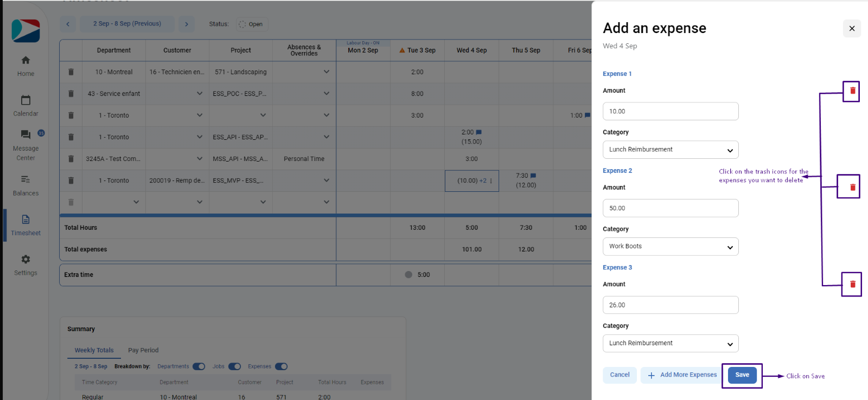Screen dimensions: 868x400
Task: Delete the row with 200019 - Remp customer
Action: point(71,180)
